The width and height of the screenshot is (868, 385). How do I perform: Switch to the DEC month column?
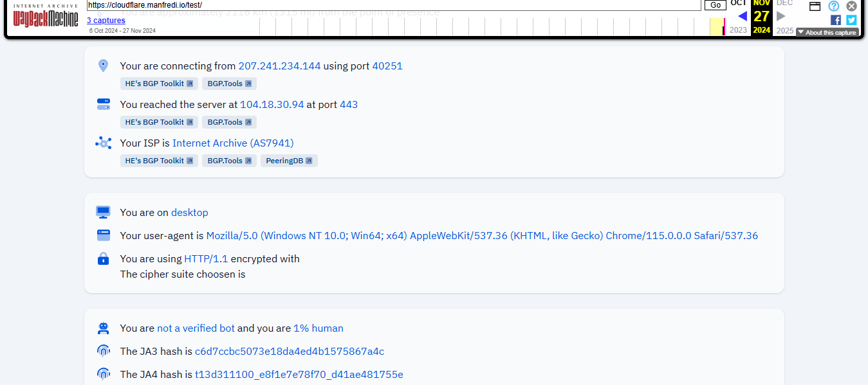pos(784,3)
